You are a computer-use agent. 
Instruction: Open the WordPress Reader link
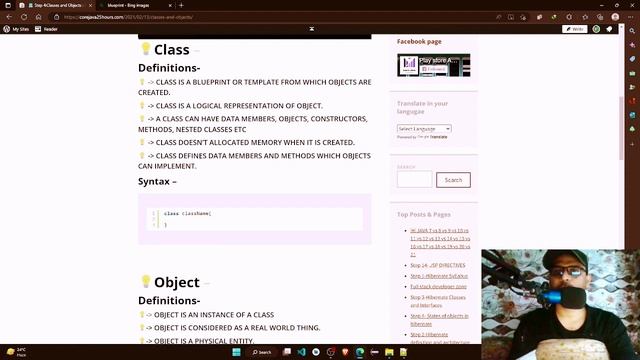(x=46, y=29)
